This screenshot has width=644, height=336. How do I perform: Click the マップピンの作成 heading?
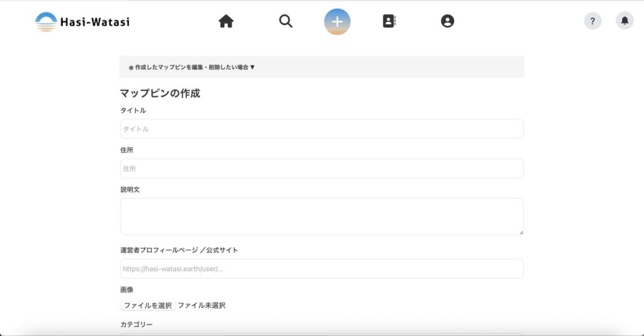[x=160, y=93]
